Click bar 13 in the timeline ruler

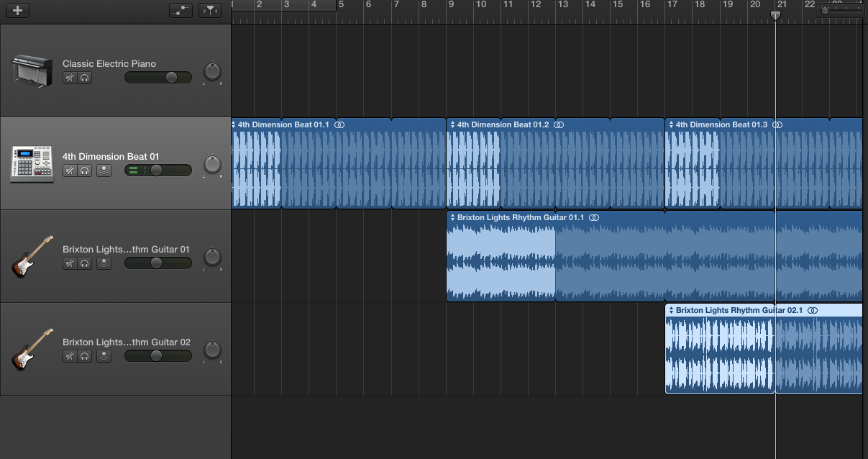coord(563,5)
